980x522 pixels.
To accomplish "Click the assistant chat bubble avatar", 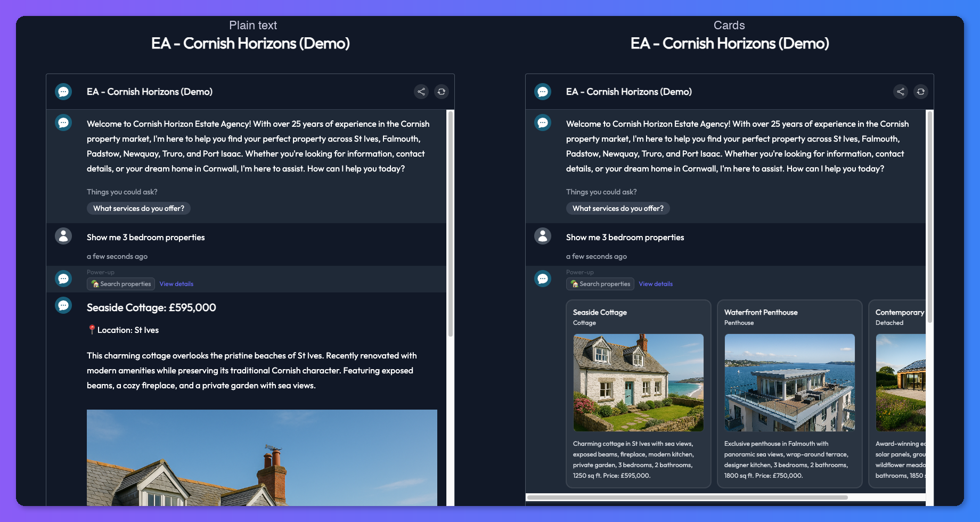I will [63, 123].
